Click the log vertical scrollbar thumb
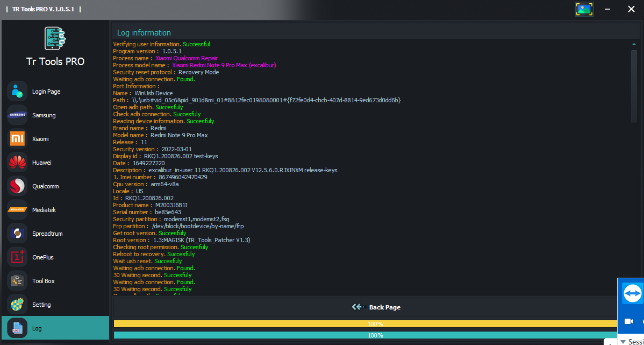The image size is (644, 345). click(x=634, y=86)
